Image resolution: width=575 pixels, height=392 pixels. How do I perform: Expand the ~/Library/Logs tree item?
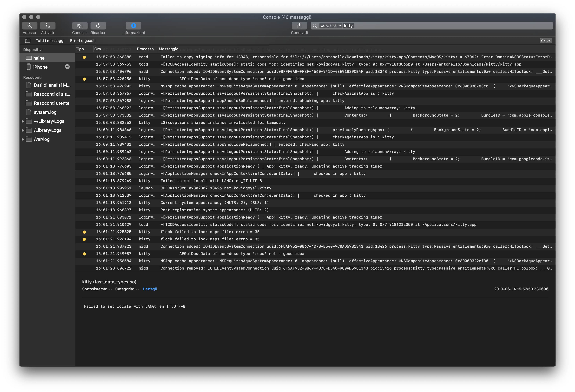point(23,121)
